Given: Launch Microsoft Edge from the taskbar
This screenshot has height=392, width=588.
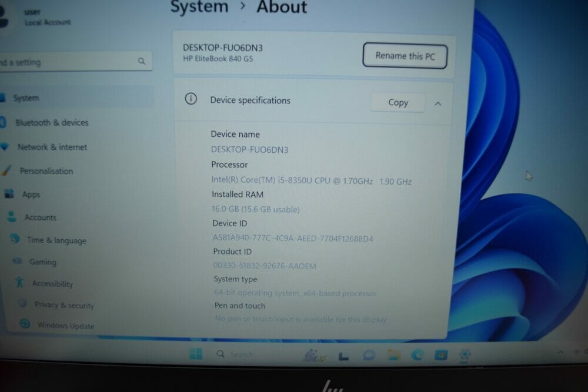Looking at the screenshot, I should pyautogui.click(x=417, y=354).
